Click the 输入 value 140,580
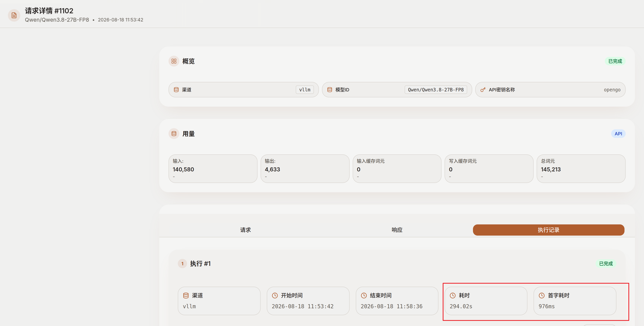The width and height of the screenshot is (644, 326). (183, 169)
